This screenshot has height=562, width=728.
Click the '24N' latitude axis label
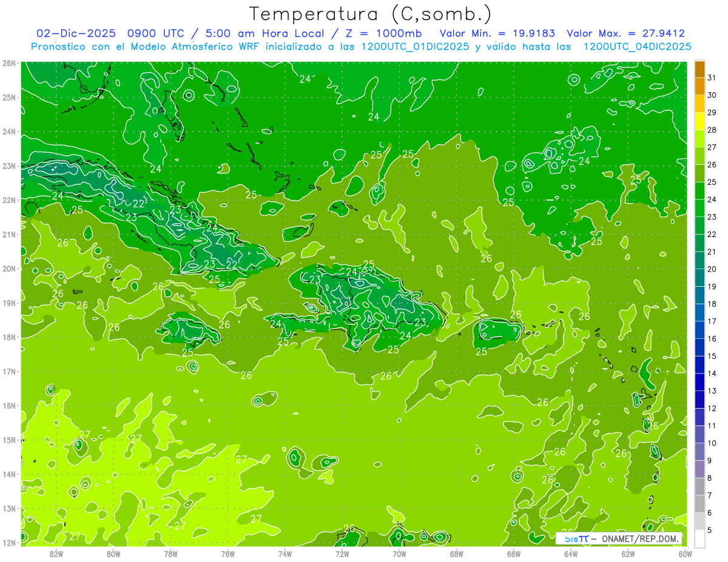click(9, 132)
